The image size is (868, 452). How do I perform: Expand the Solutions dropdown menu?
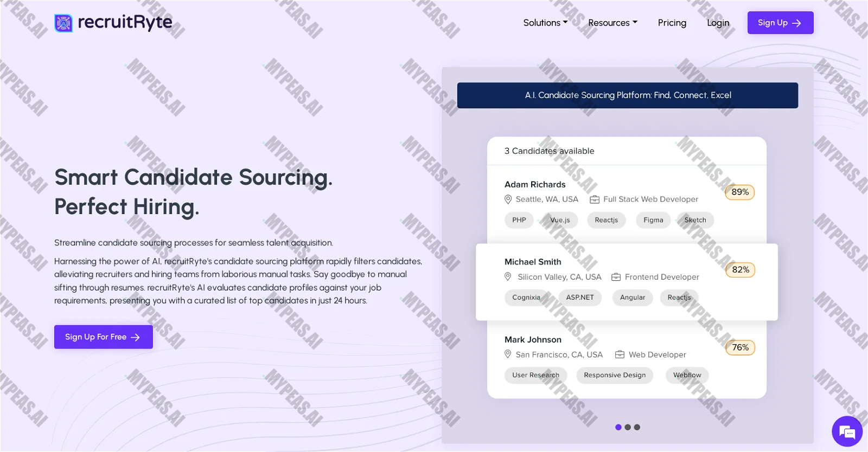pos(545,23)
